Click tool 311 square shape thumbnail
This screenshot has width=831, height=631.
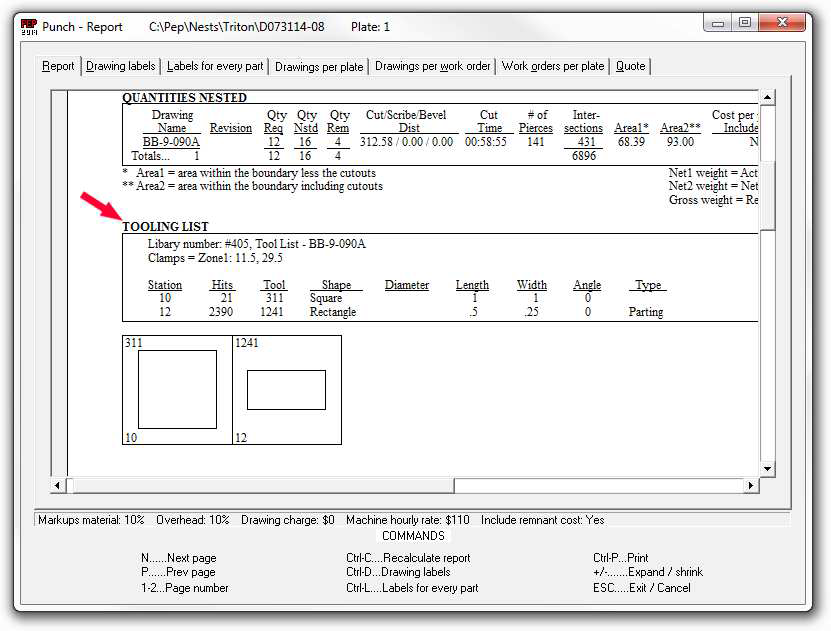click(177, 389)
